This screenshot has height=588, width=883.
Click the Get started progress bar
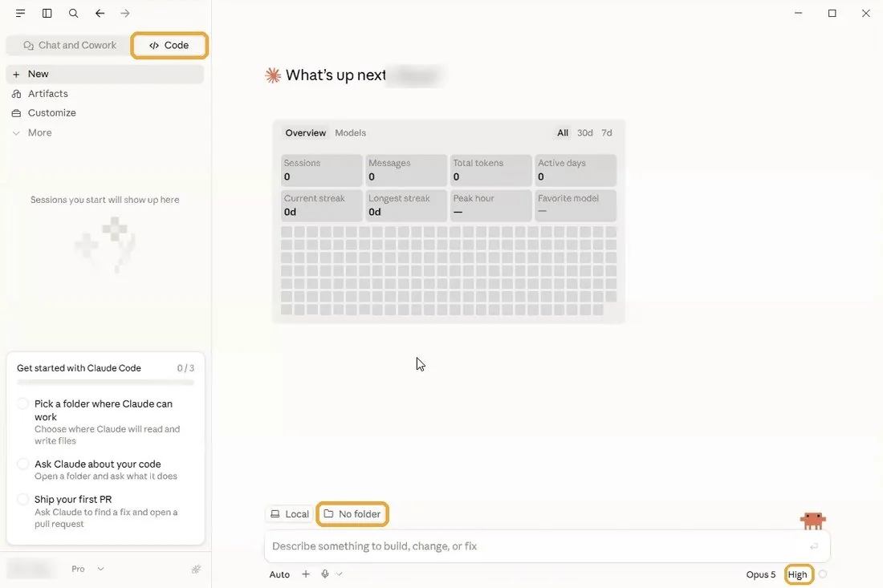105,383
